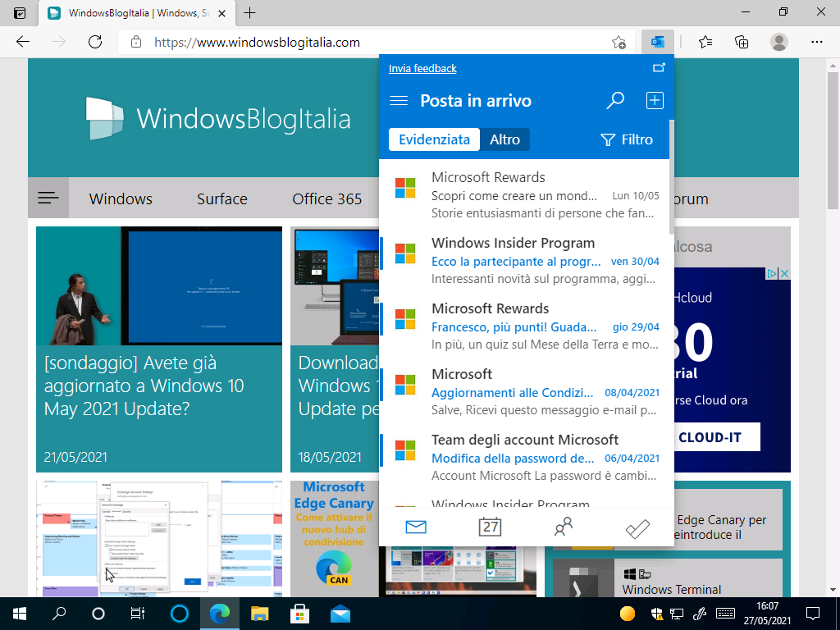840x630 pixels.
Task: Open the tab actions menu icon
Action: pyautogui.click(x=20, y=13)
